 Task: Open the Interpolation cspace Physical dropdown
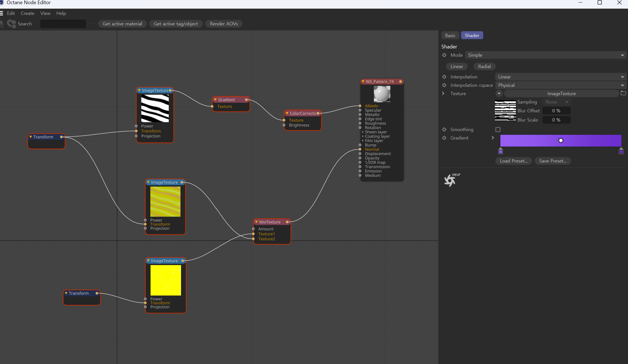(561, 85)
